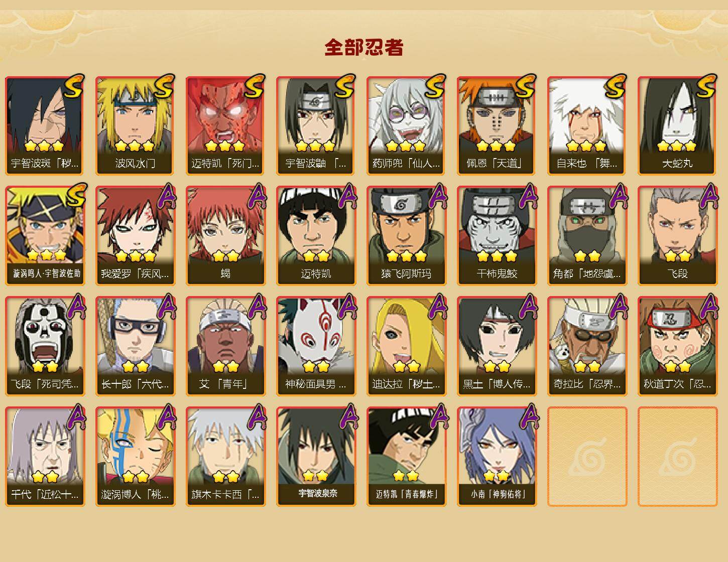The image size is (728, 562).
Task: Select the 干柿鬼鲛 character card
Action: [x=497, y=236]
